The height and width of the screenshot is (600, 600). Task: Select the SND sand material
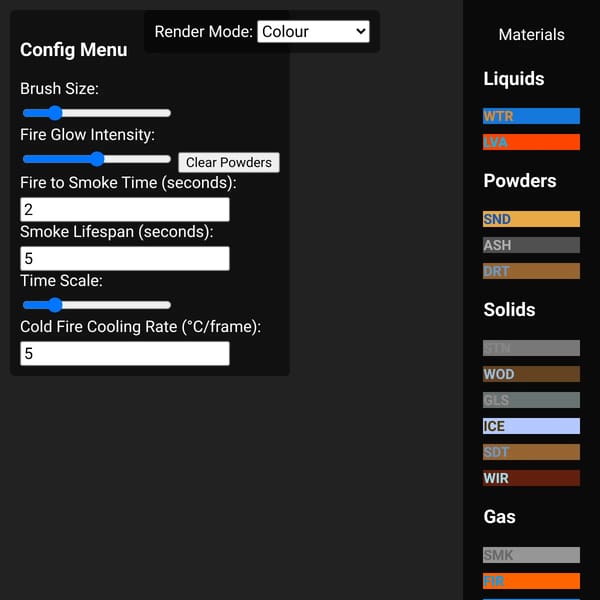tap(531, 219)
